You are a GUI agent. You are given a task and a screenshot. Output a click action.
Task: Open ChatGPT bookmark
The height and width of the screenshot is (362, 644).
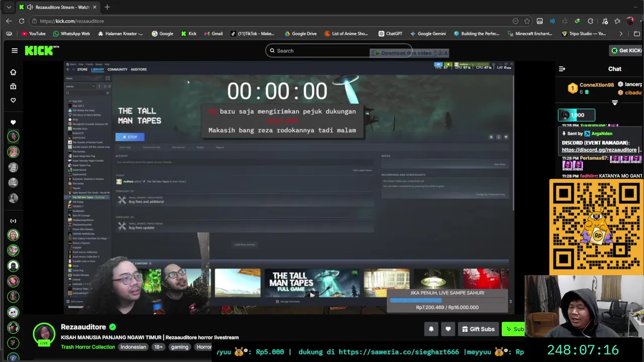pyautogui.click(x=390, y=34)
